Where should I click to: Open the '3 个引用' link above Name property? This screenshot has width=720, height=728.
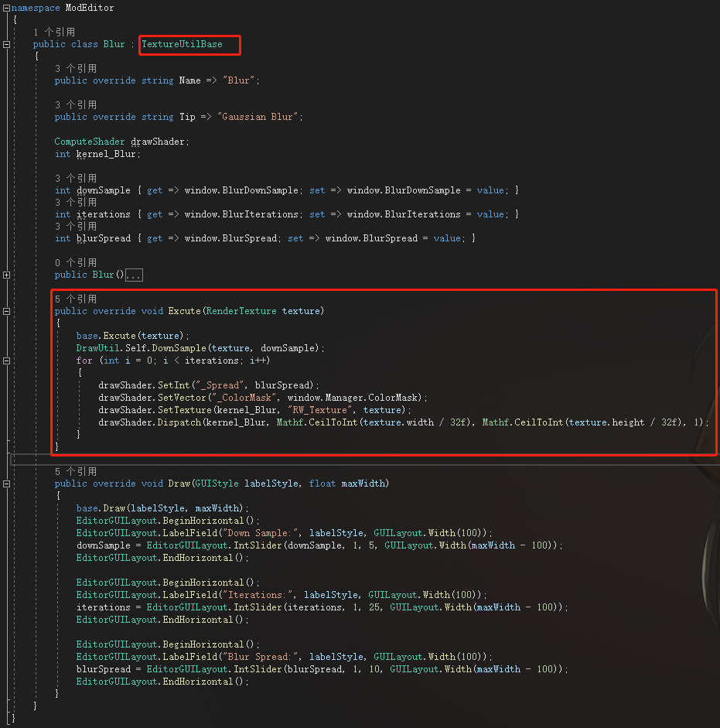[x=76, y=69]
